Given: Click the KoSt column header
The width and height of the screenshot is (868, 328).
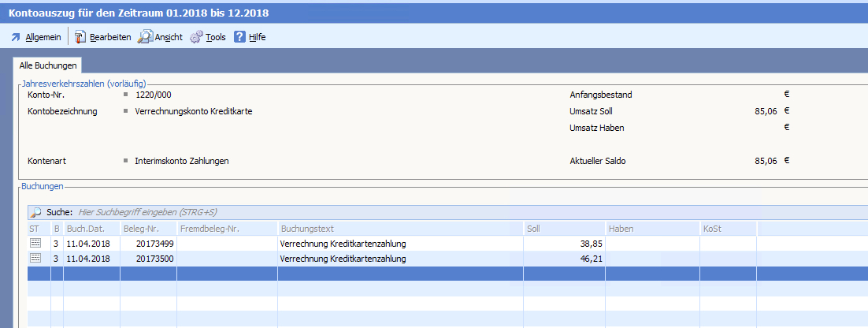Looking at the screenshot, I should coord(727,229).
